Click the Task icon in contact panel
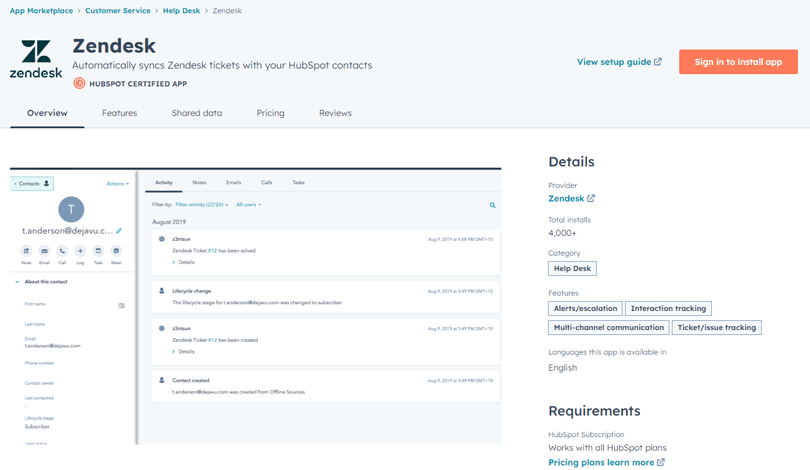Image resolution: width=810 pixels, height=470 pixels. pos(98,251)
